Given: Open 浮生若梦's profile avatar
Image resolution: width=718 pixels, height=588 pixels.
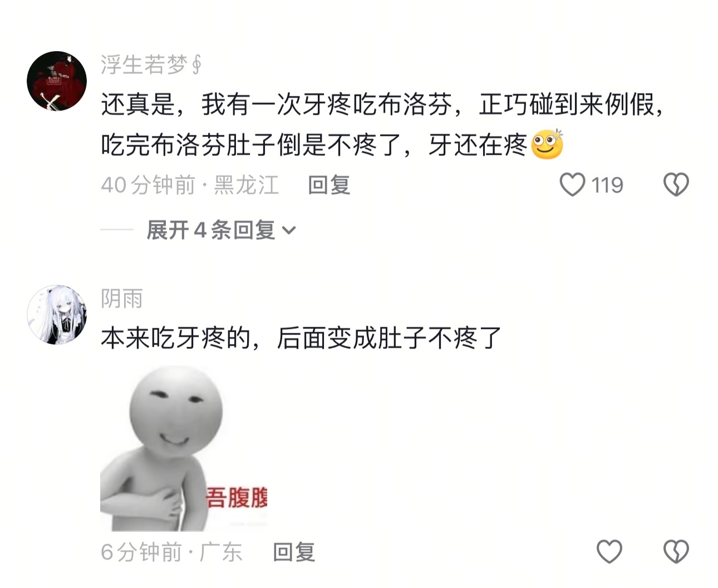Looking at the screenshot, I should pyautogui.click(x=57, y=81).
